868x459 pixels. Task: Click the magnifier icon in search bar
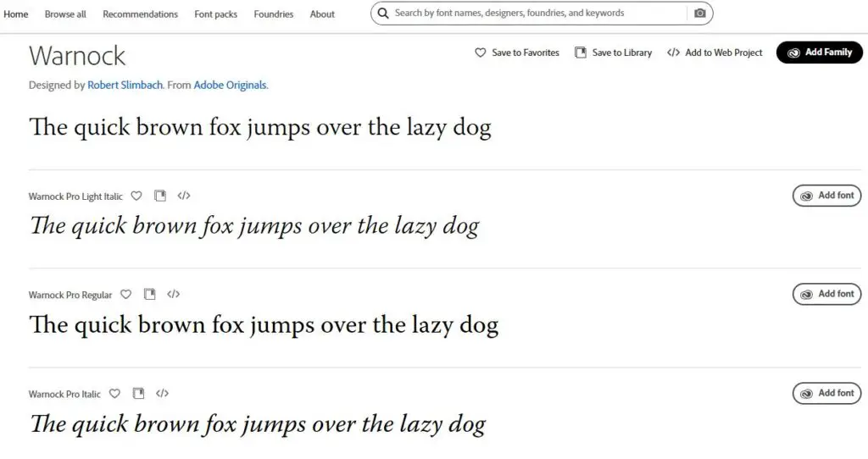[383, 14]
